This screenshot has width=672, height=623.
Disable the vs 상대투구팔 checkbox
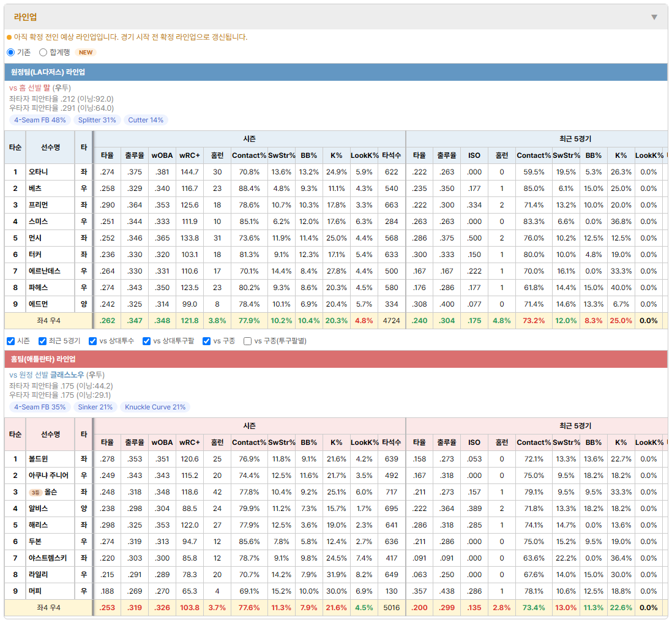(146, 341)
